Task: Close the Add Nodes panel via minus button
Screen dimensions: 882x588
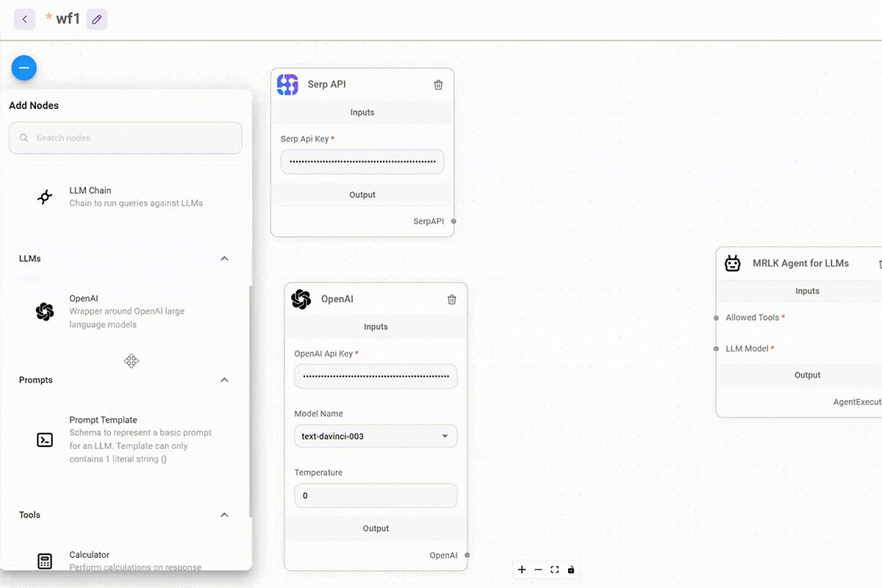Action: point(24,68)
